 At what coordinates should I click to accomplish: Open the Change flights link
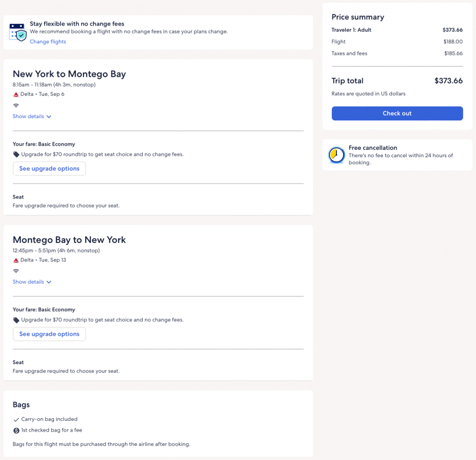point(48,42)
